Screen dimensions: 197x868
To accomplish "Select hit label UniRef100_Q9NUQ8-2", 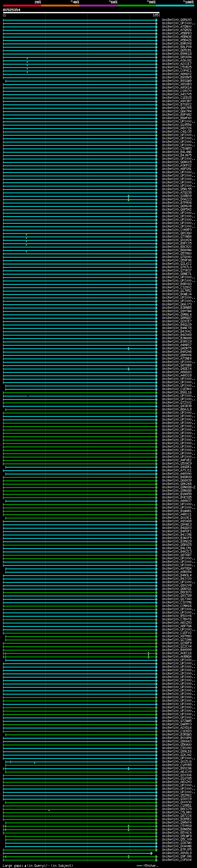I will (x=179, y=487).
